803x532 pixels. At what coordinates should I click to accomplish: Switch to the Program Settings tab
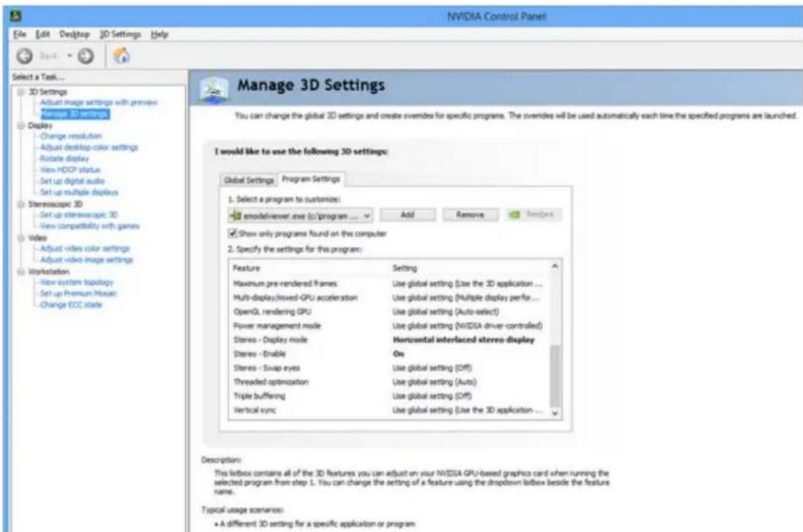(x=311, y=179)
